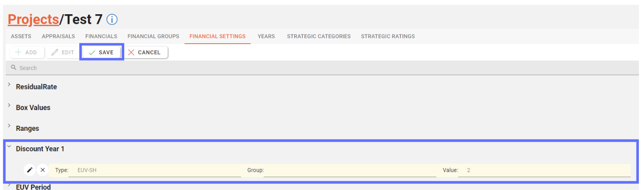
Task: Go to the Strategic Ratings tab
Action: pos(388,36)
